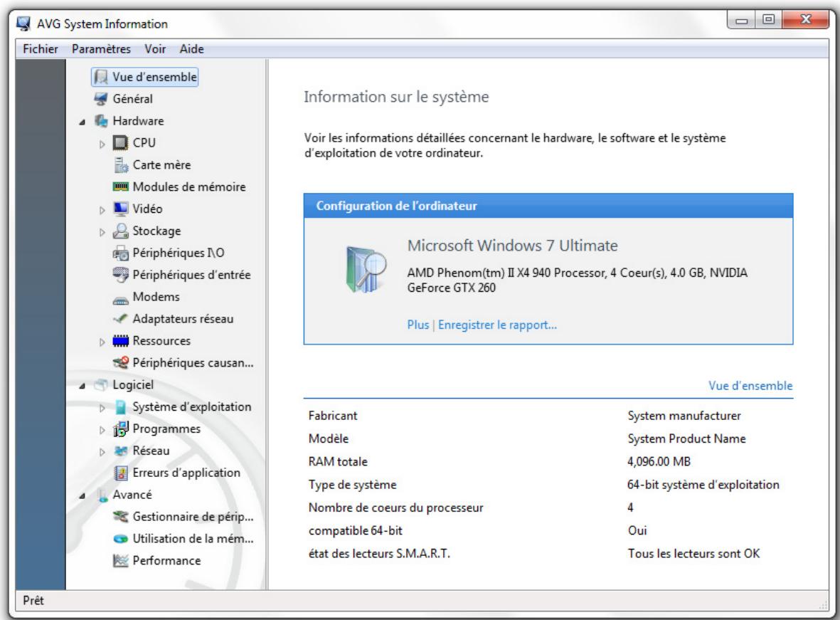Minimize the AVG System Information window

tap(741, 20)
